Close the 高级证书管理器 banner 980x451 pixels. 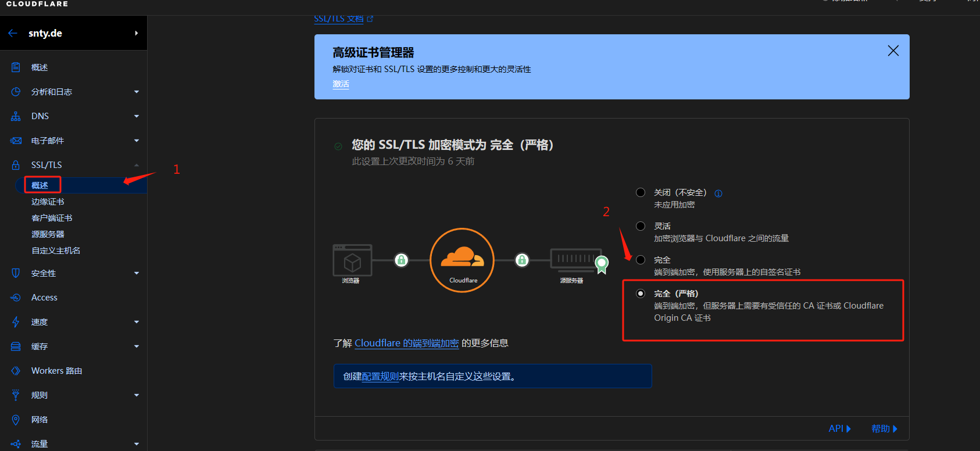(x=893, y=51)
